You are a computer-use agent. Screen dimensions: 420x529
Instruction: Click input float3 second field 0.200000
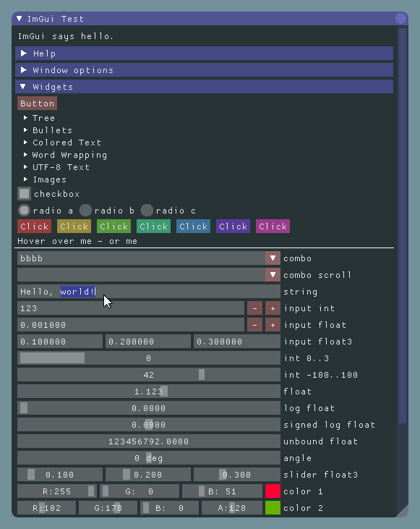tap(148, 341)
